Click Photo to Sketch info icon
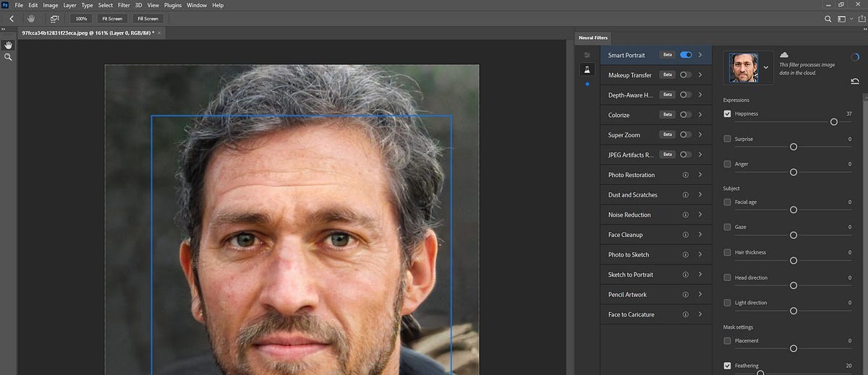 point(685,254)
